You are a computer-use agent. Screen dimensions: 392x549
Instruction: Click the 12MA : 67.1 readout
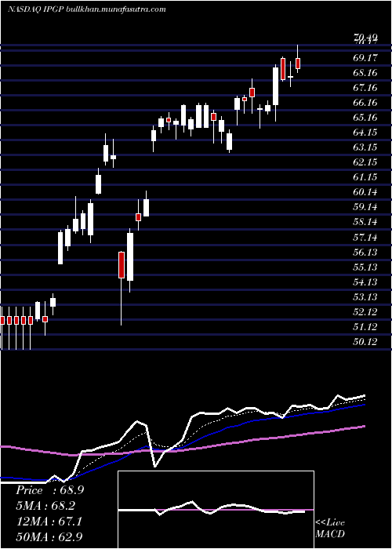[x=49, y=522]
